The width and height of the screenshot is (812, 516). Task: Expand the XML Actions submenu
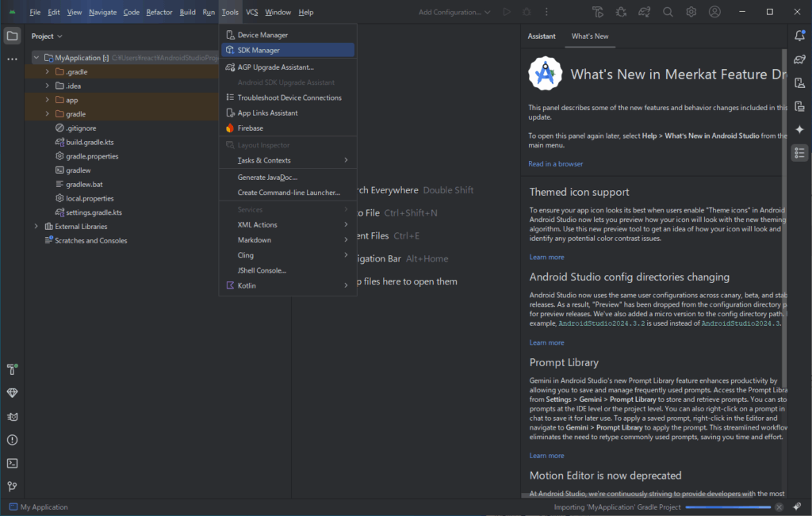pos(288,224)
